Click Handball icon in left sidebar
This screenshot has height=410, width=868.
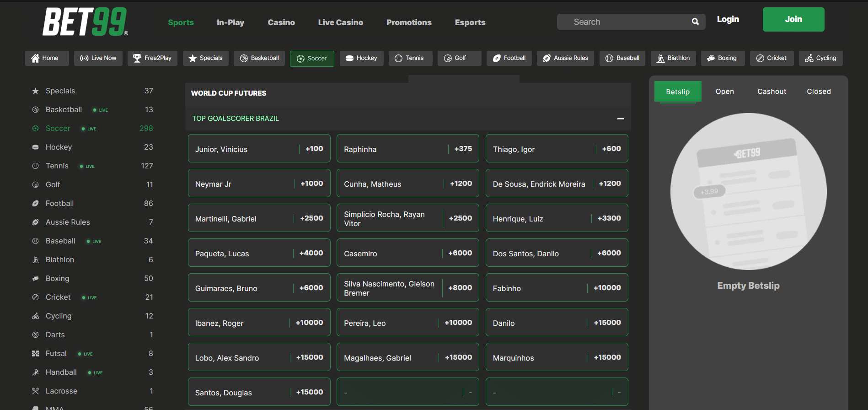pyautogui.click(x=35, y=372)
